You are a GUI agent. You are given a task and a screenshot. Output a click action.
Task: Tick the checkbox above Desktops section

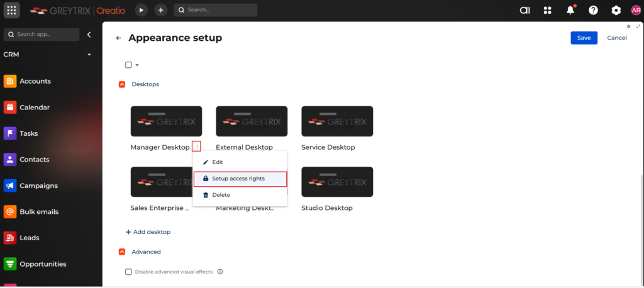(x=128, y=65)
